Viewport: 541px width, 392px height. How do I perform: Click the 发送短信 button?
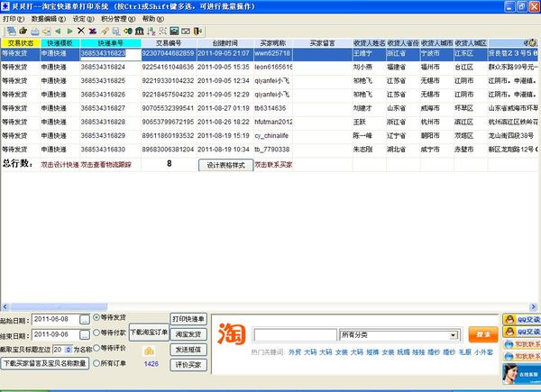[188, 350]
